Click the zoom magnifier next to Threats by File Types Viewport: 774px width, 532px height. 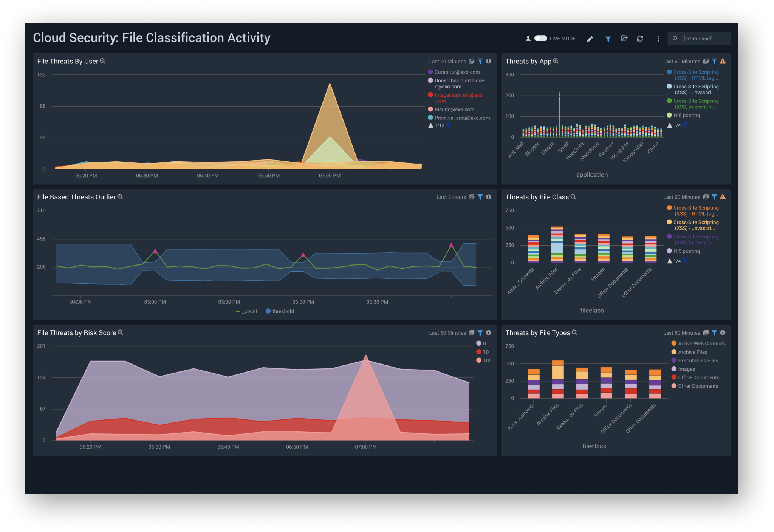tap(574, 332)
